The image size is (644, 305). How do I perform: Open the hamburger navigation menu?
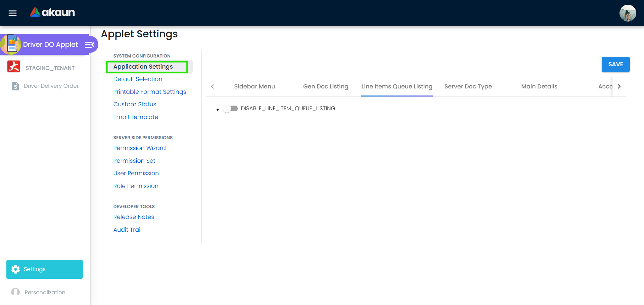point(12,13)
